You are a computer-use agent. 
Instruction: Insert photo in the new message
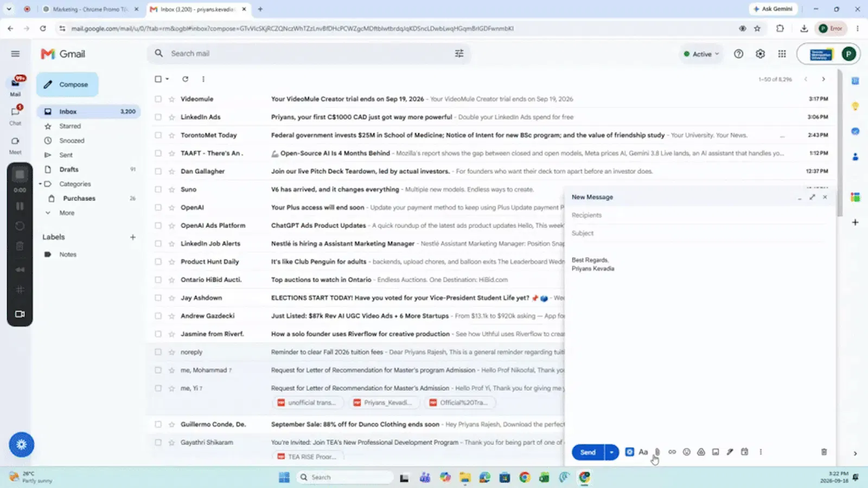point(716,452)
